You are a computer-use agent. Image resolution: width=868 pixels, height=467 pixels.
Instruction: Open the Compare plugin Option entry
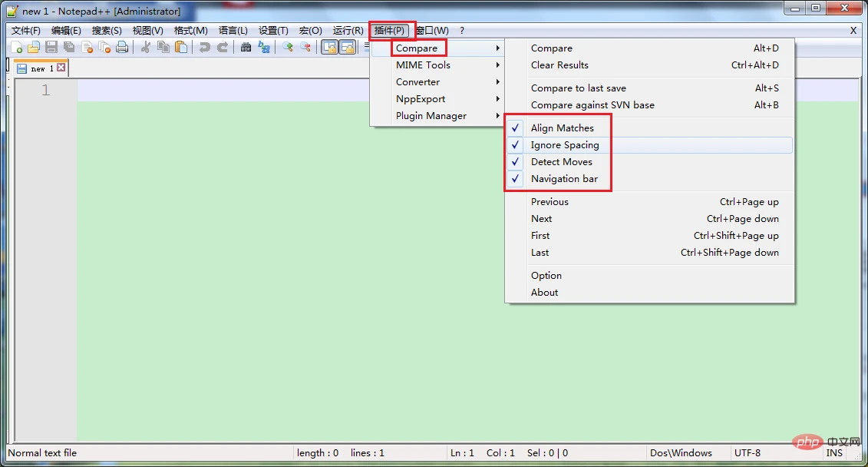tap(546, 276)
